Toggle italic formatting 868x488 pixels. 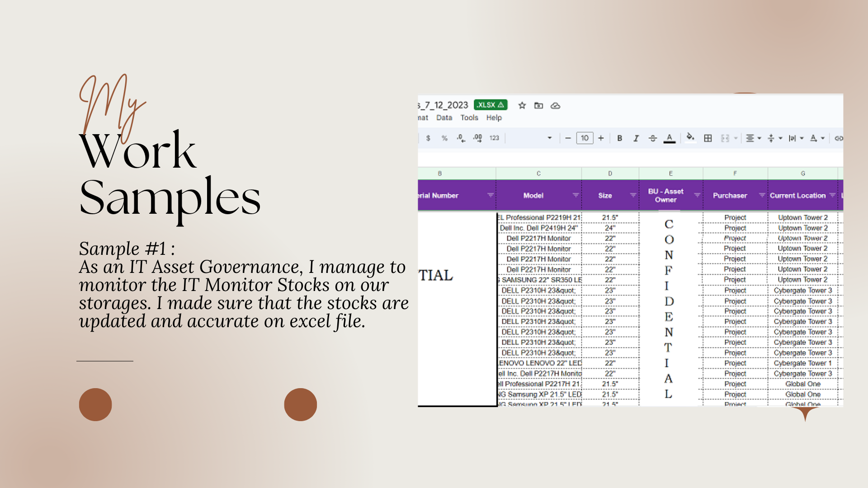point(636,138)
